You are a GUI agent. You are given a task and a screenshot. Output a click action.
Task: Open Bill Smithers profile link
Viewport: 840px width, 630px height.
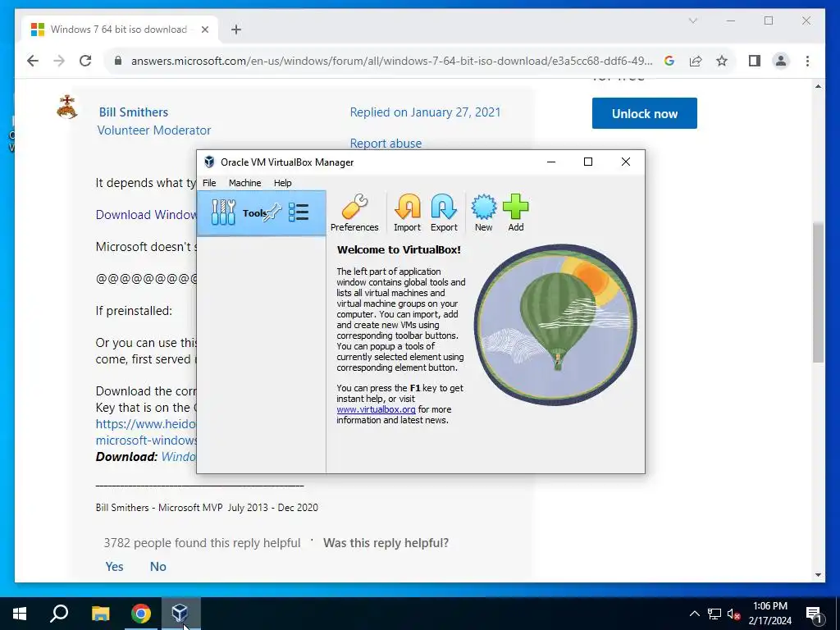point(134,112)
